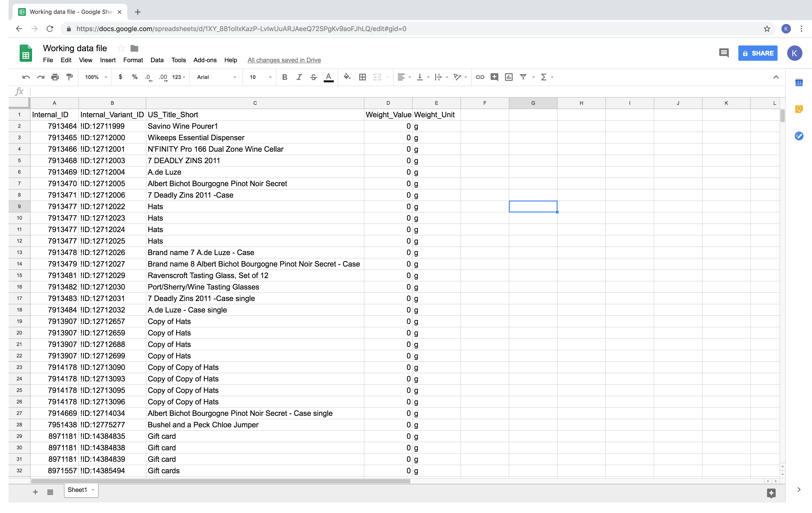812x513 pixels.
Task: Toggle the Bold formatting icon
Action: click(x=285, y=77)
